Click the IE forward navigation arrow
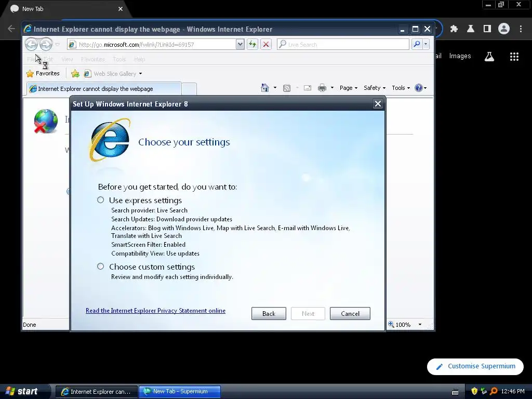532x399 pixels. tap(46, 44)
